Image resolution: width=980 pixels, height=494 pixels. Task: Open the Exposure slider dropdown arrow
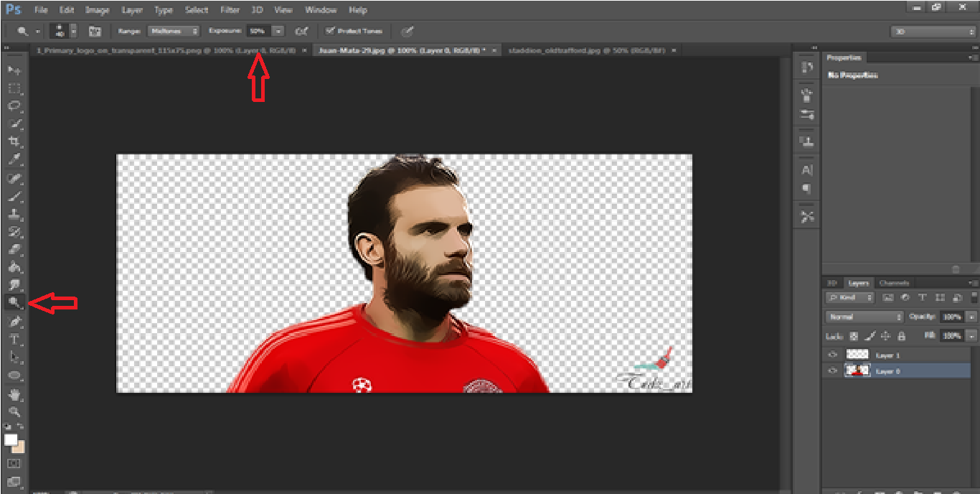pos(278,31)
